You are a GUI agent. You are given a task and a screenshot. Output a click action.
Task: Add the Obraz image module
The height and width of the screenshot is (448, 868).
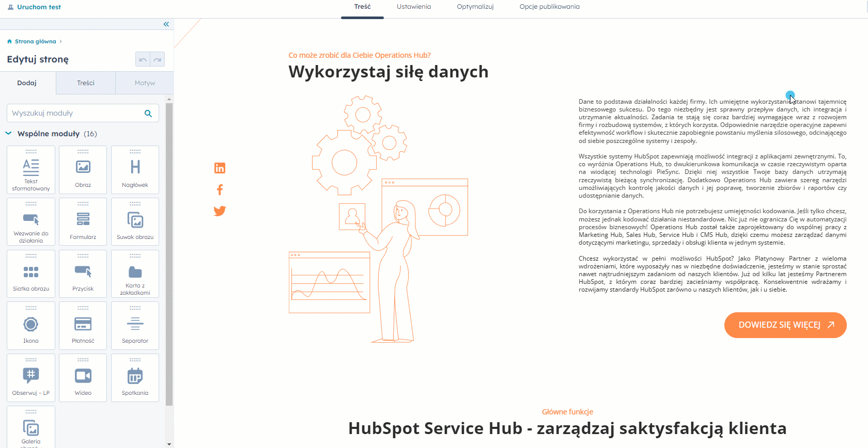coord(83,170)
